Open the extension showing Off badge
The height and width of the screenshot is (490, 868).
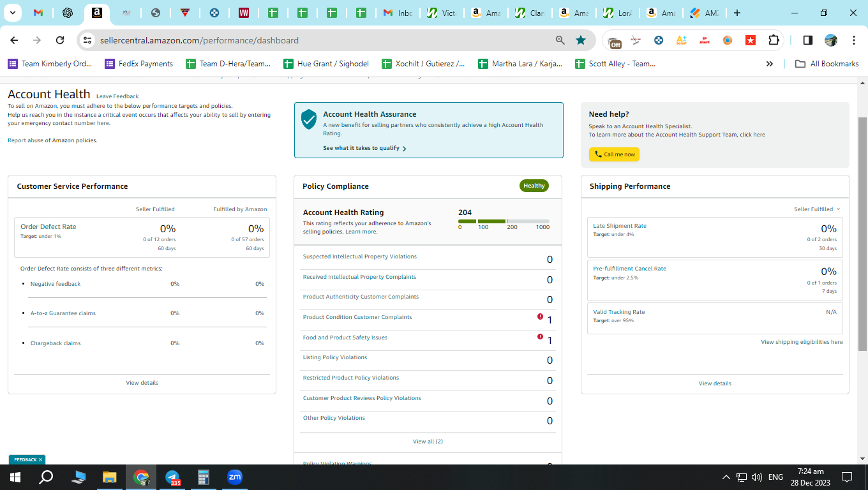point(615,41)
